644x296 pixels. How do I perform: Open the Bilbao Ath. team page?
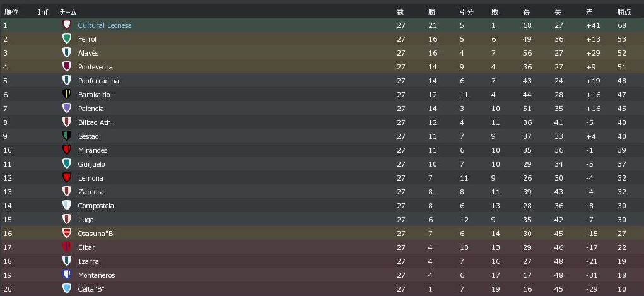[x=95, y=122]
